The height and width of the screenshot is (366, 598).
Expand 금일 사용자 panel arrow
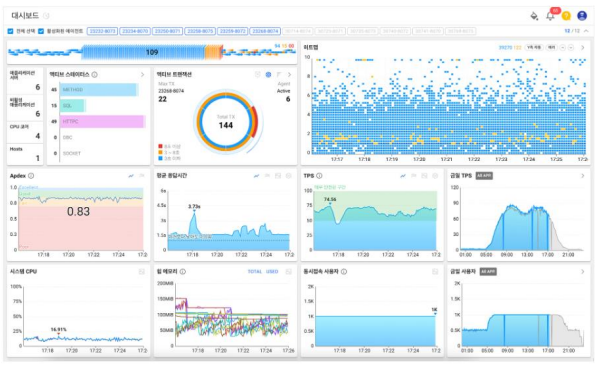583,271
